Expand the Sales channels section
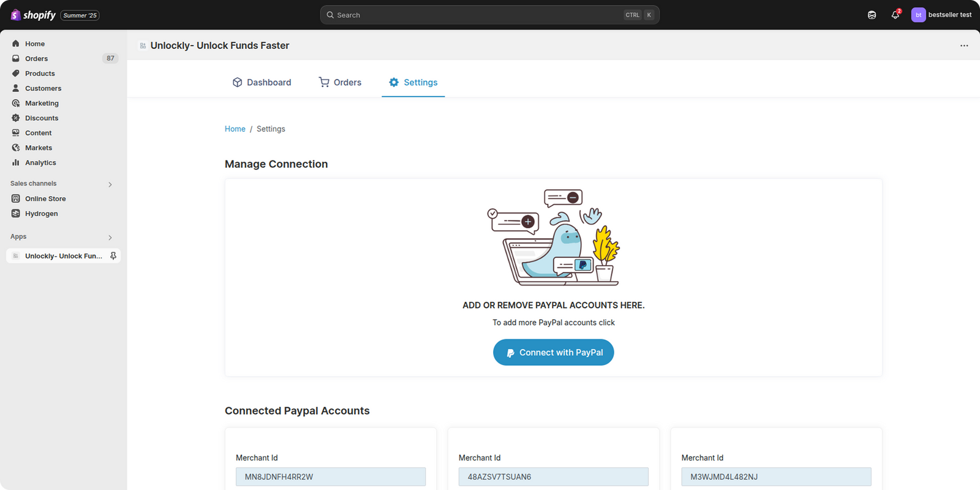This screenshot has width=980, height=490. pyautogui.click(x=110, y=184)
